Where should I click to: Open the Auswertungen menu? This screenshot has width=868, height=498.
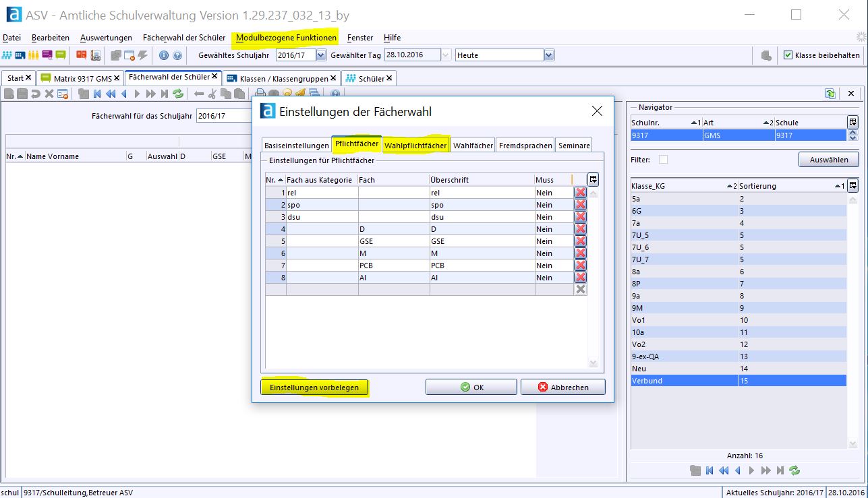pos(106,38)
